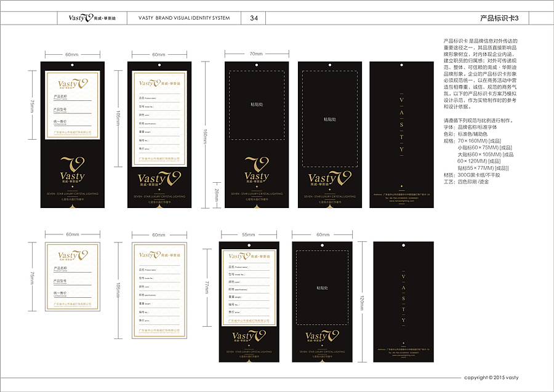Viewport: 554px width, 392px height.
Task: Click the "产品名称" field on the top-row small sticker
Action: [x=72, y=97]
